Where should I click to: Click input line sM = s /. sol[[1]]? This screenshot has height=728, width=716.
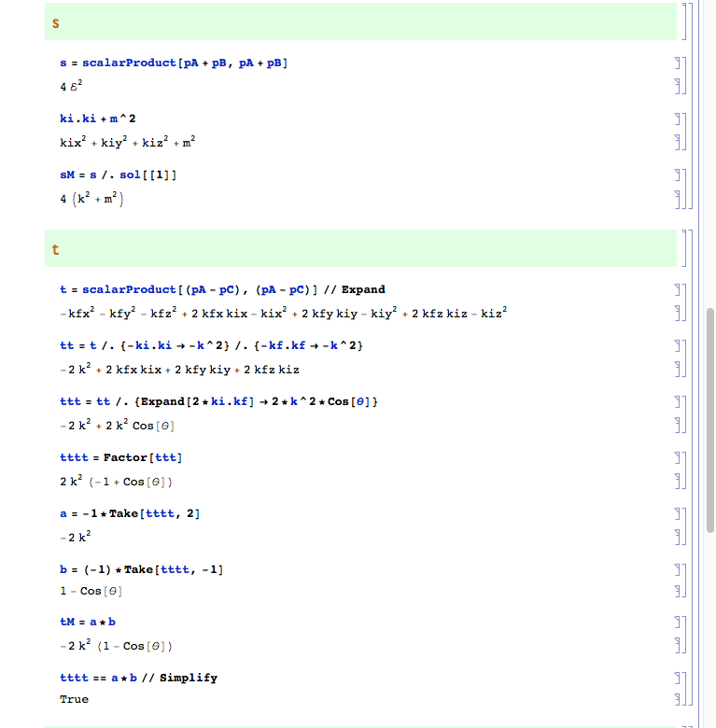coord(118,175)
